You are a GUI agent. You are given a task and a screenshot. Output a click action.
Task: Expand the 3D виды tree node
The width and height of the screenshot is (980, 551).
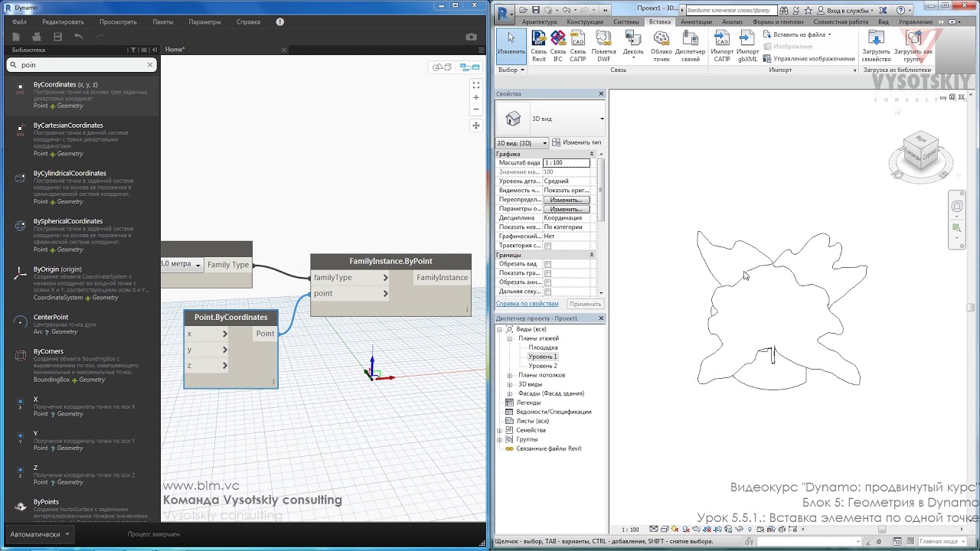pos(510,384)
